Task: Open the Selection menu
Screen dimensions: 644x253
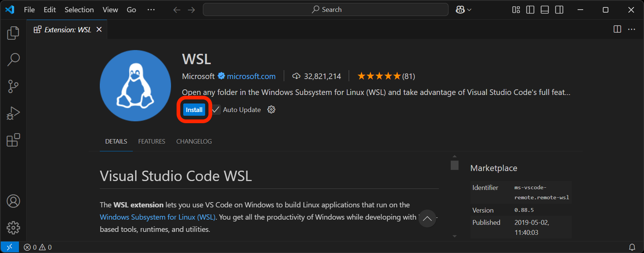Action: [x=79, y=10]
